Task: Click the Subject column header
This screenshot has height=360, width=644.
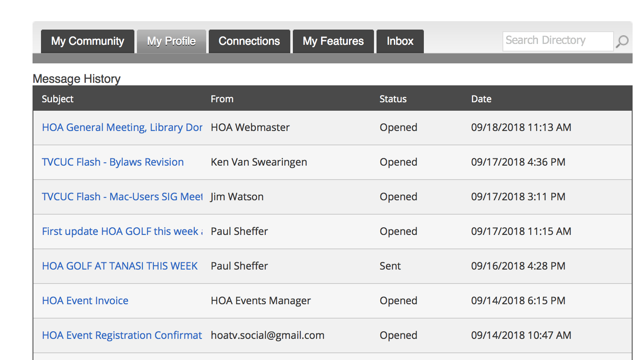Action: pos(57,99)
